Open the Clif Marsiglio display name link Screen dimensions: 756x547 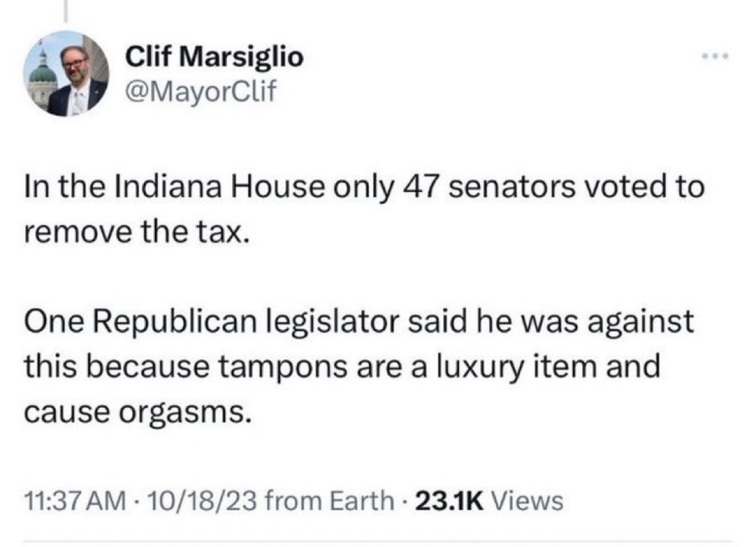(x=213, y=57)
